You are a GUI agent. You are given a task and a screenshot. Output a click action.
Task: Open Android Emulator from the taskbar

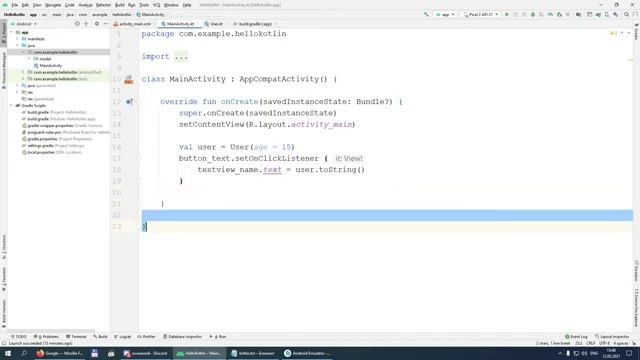[307, 353]
